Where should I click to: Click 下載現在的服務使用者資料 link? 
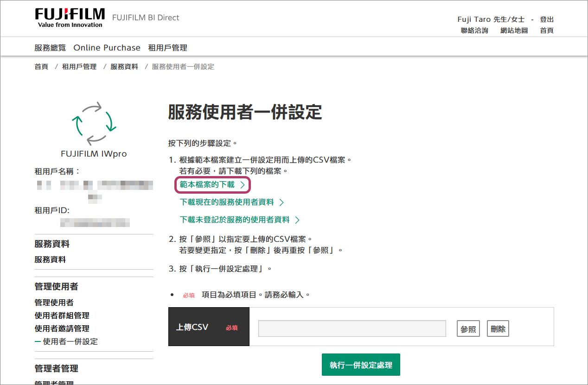tap(231, 202)
